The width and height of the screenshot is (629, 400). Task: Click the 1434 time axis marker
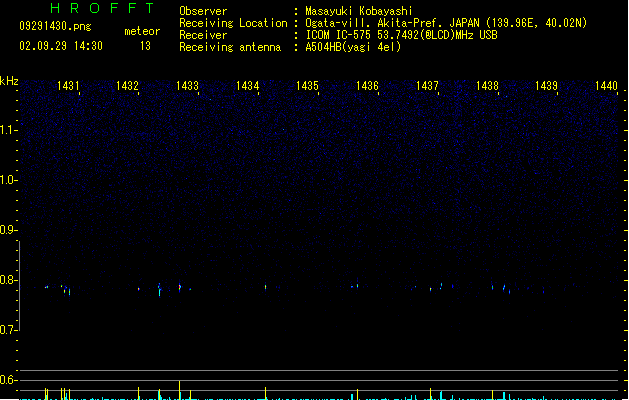click(248, 86)
